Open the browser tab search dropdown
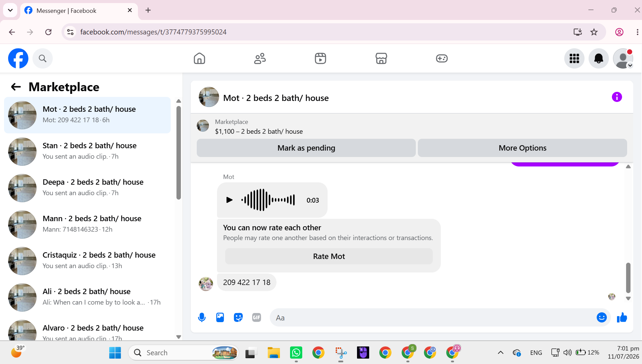The width and height of the screenshot is (642, 364). [10, 10]
